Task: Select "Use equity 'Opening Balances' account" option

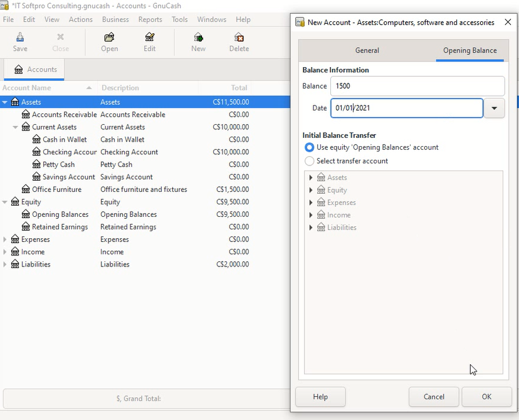Action: click(309, 147)
